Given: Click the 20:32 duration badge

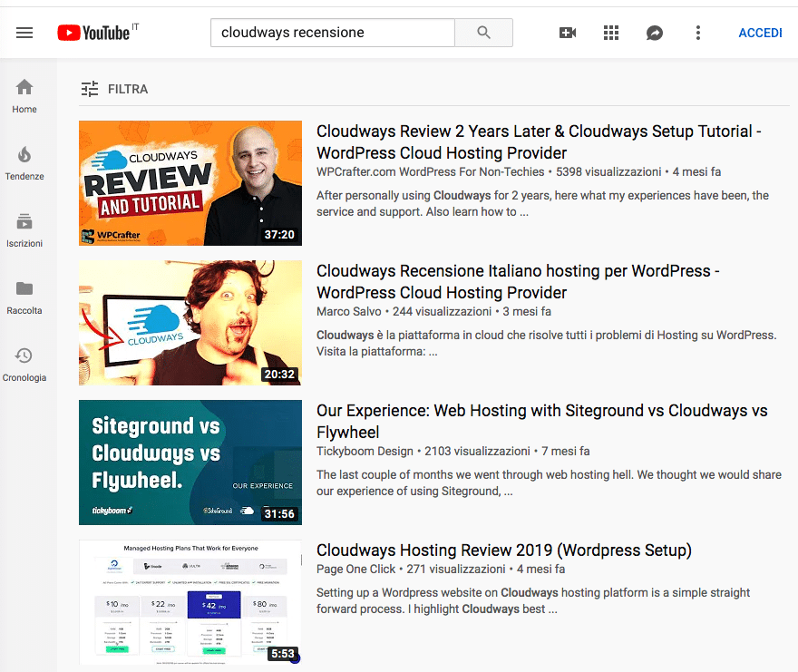Looking at the screenshot, I should click(279, 375).
